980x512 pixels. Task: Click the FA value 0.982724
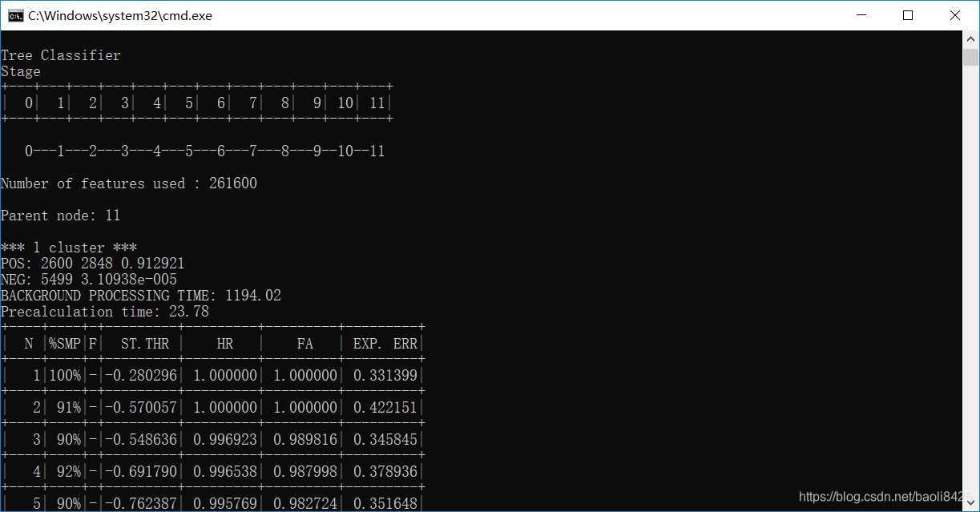(x=305, y=504)
